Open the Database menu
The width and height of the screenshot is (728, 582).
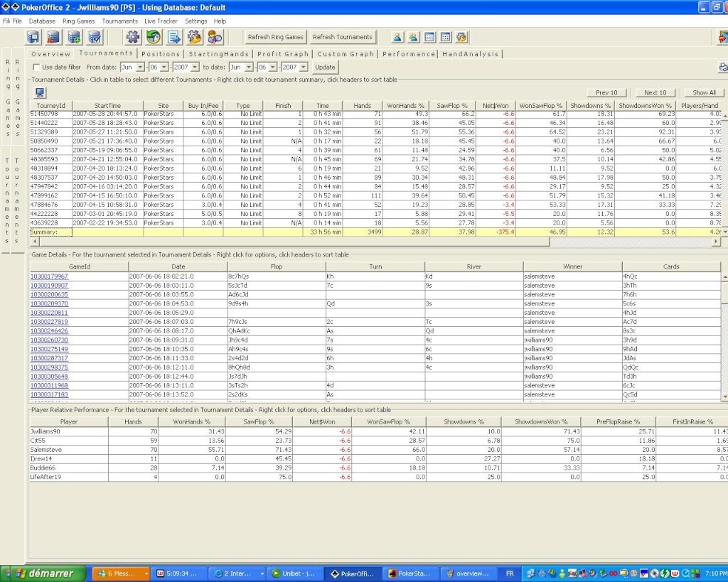pyautogui.click(x=42, y=21)
